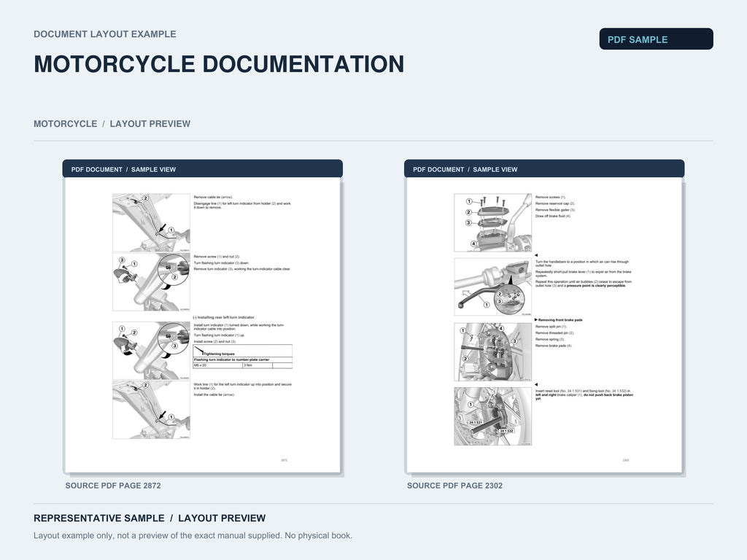This screenshot has height=560, width=747.
Task: Open the left page preview for page 2872
Action: (203, 324)
